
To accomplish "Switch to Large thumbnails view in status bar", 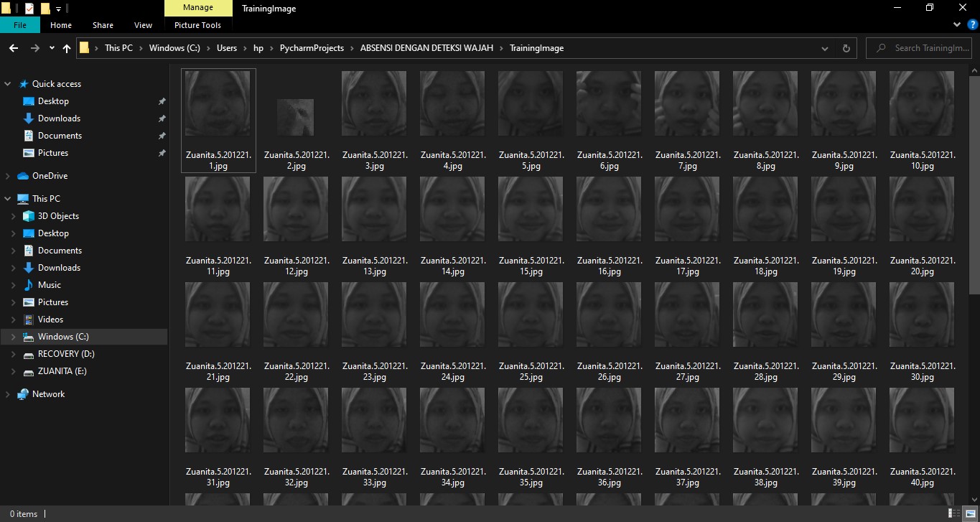I will (969, 514).
